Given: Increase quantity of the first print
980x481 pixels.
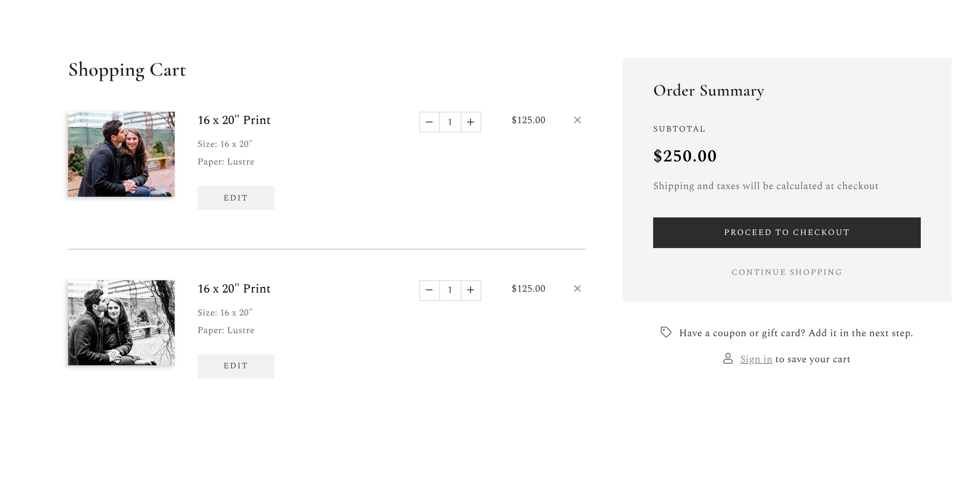Looking at the screenshot, I should (x=470, y=122).
